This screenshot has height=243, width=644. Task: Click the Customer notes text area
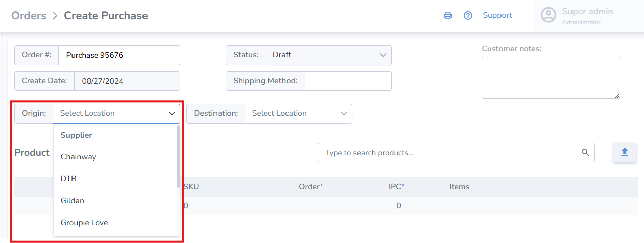coord(550,78)
